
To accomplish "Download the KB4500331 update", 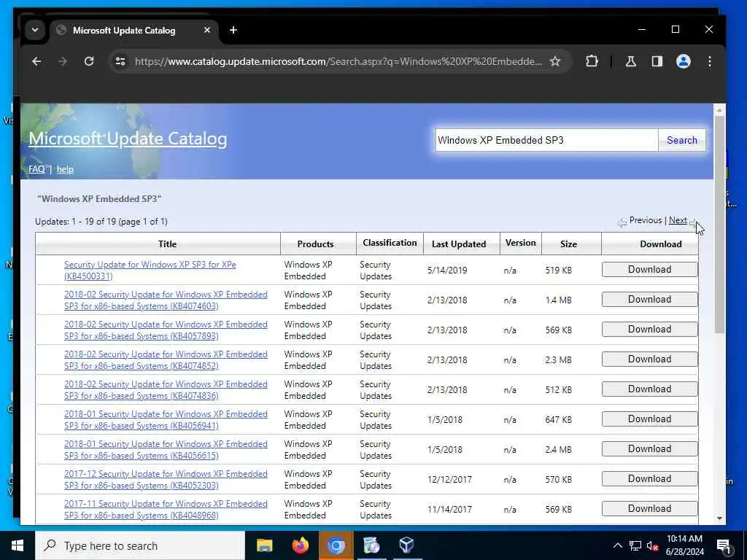I will pos(649,270).
